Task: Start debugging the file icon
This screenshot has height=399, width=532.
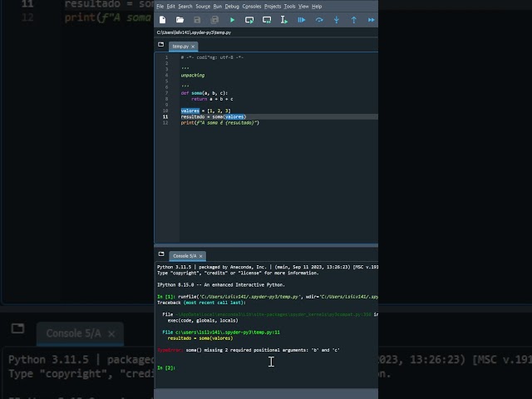Action: [x=302, y=20]
